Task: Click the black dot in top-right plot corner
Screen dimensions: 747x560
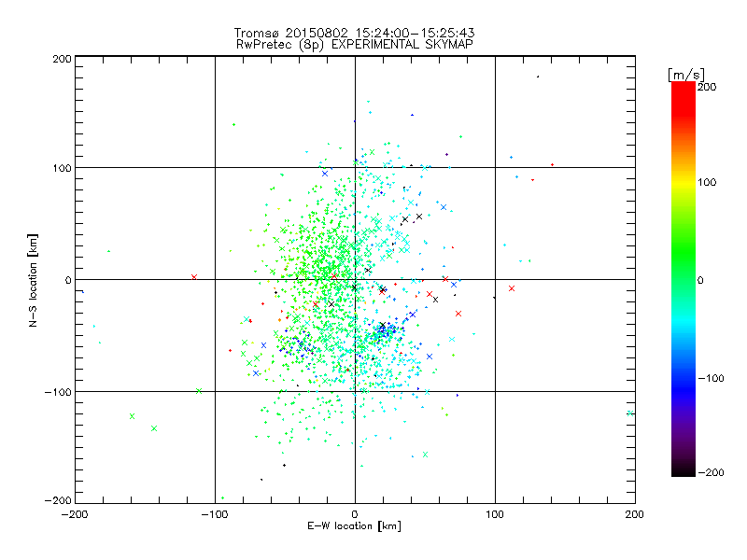Action: tap(538, 77)
